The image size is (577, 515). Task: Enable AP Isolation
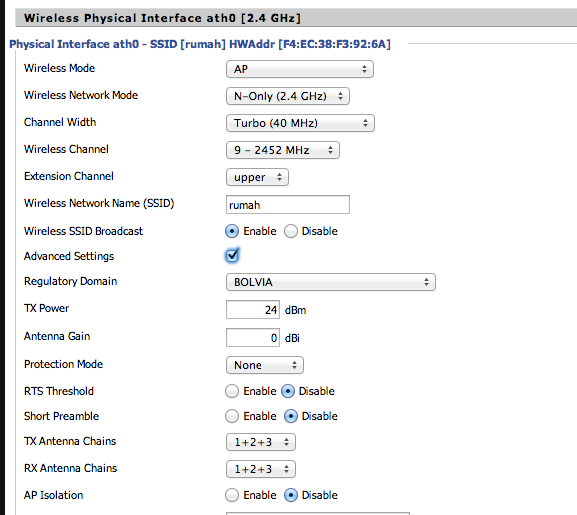click(232, 495)
